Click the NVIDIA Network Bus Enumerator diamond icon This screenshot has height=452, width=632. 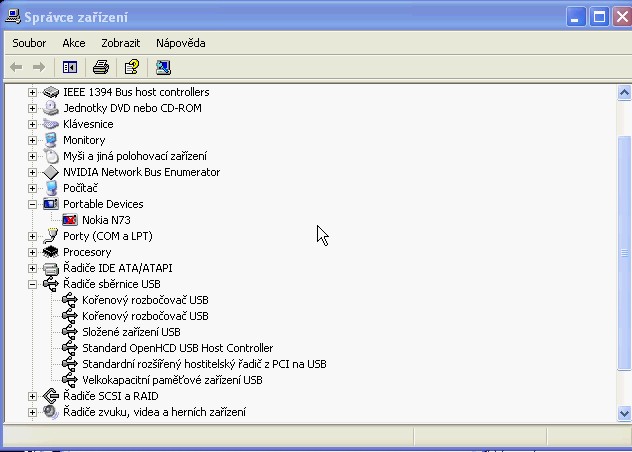(x=51, y=172)
